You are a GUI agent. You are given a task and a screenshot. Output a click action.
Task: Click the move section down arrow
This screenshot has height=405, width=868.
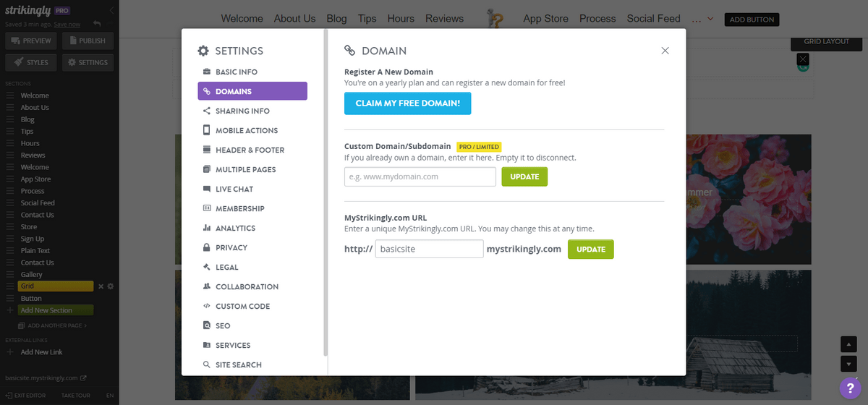[x=848, y=363]
